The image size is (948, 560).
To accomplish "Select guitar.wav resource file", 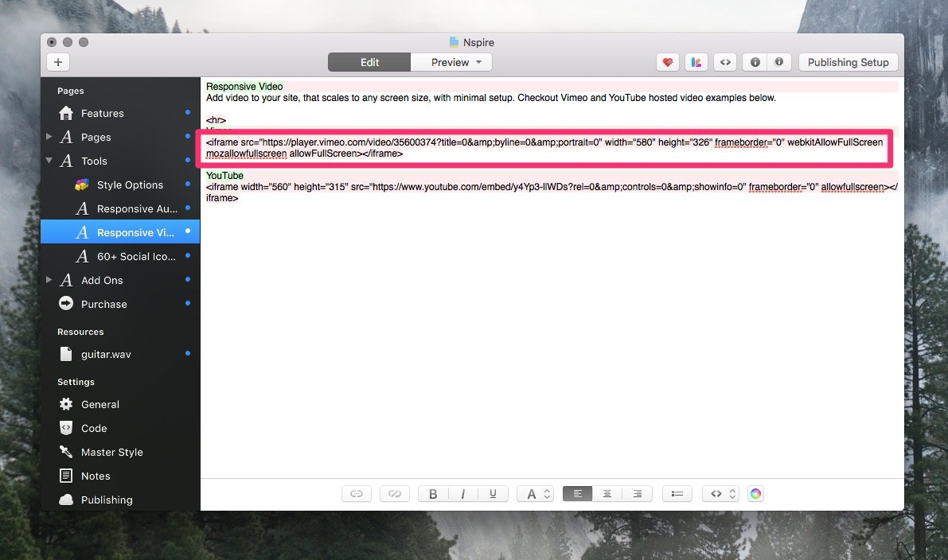I will (120, 354).
